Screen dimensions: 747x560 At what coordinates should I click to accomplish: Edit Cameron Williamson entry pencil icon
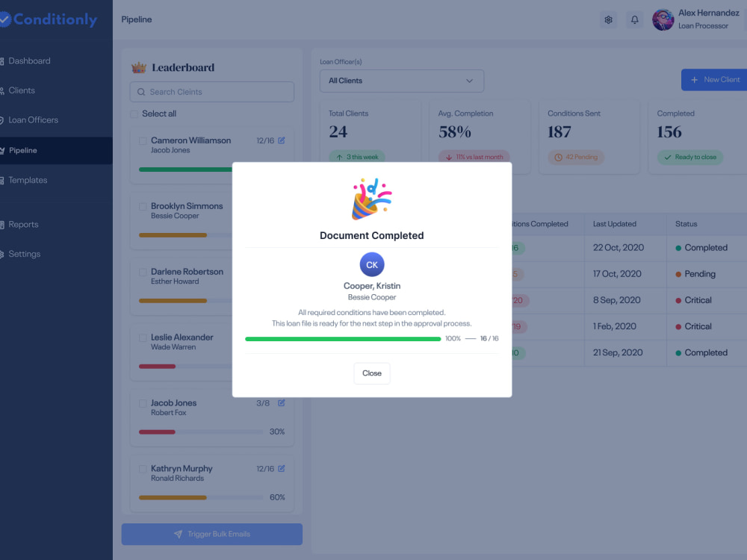(x=282, y=140)
